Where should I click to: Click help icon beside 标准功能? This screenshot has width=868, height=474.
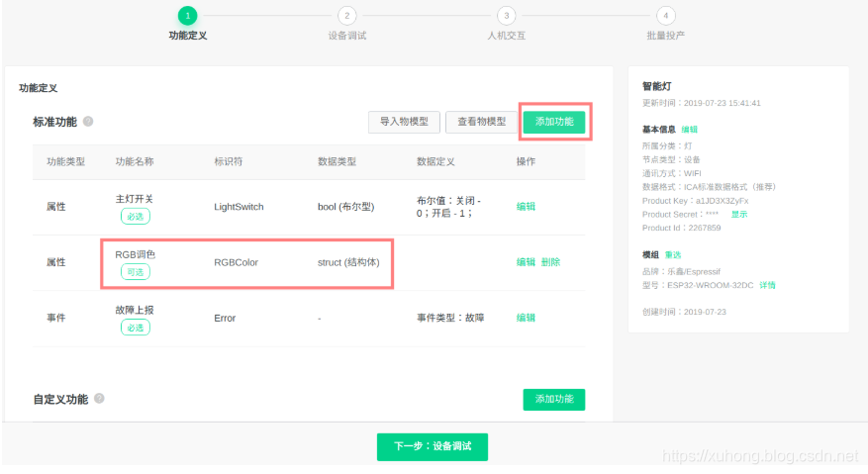point(88,122)
